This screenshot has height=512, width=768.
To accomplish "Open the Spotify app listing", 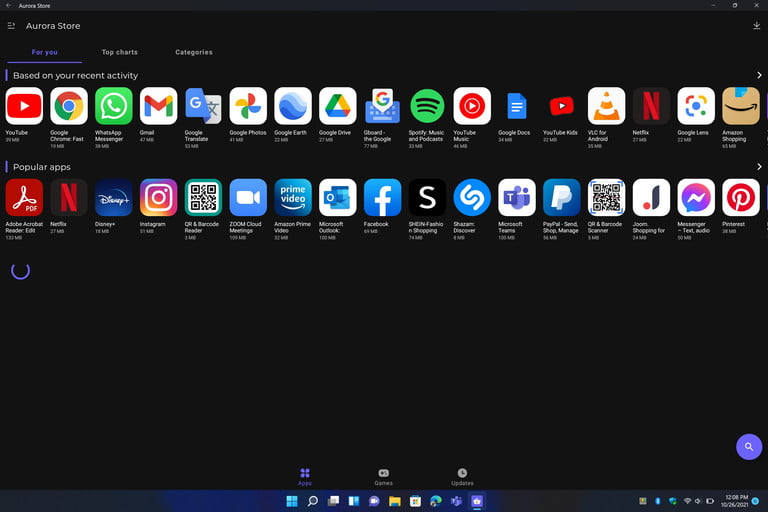I will [x=428, y=106].
